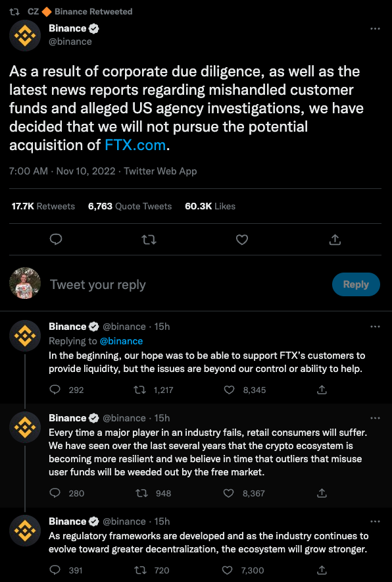Like the reply with 7,300 likes

pos(227,569)
